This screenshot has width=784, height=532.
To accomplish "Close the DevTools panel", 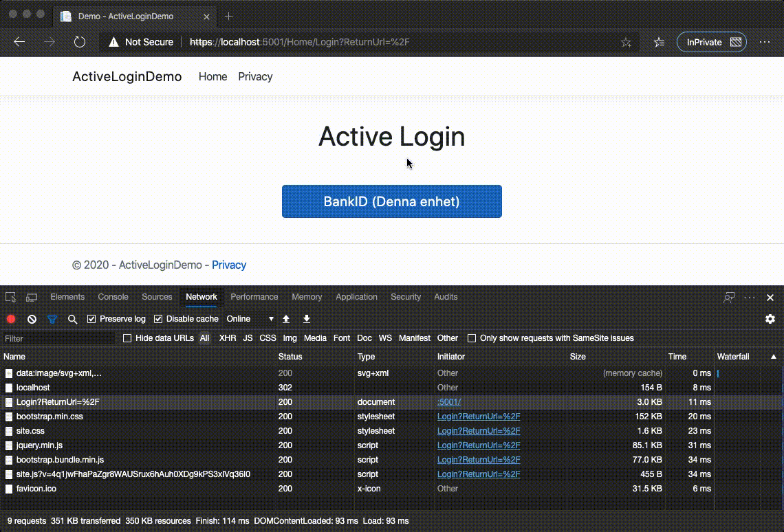I will (x=770, y=297).
